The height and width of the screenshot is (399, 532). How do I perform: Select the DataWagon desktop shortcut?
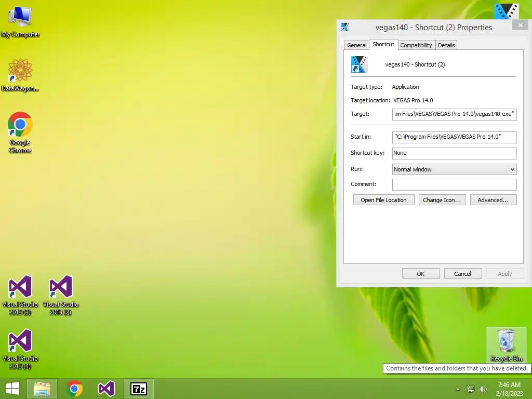tap(20, 75)
